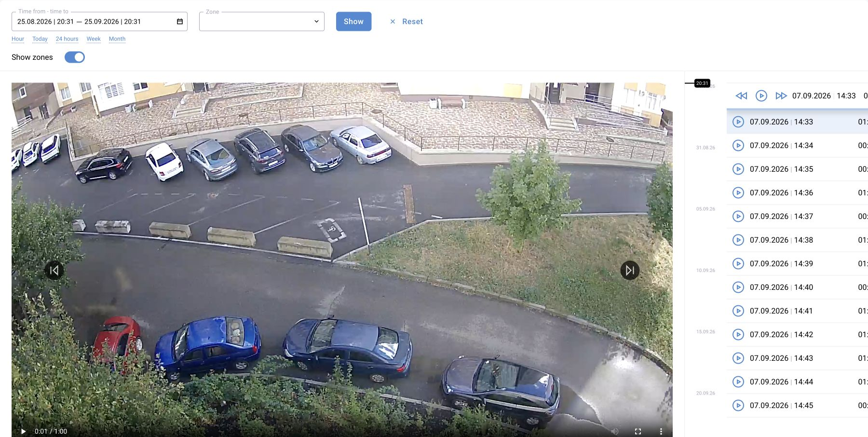Mute the video volume
Image resolution: width=868 pixels, height=437 pixels.
click(615, 431)
